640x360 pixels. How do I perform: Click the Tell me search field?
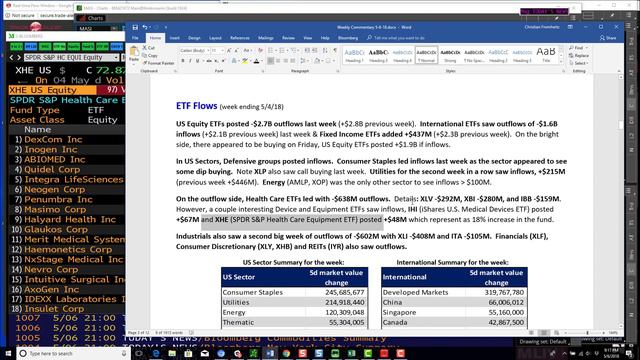396,38
